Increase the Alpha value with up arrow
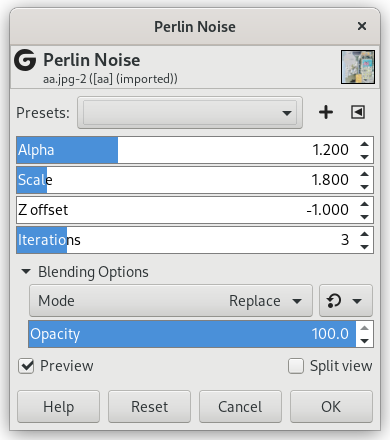 (x=365, y=144)
